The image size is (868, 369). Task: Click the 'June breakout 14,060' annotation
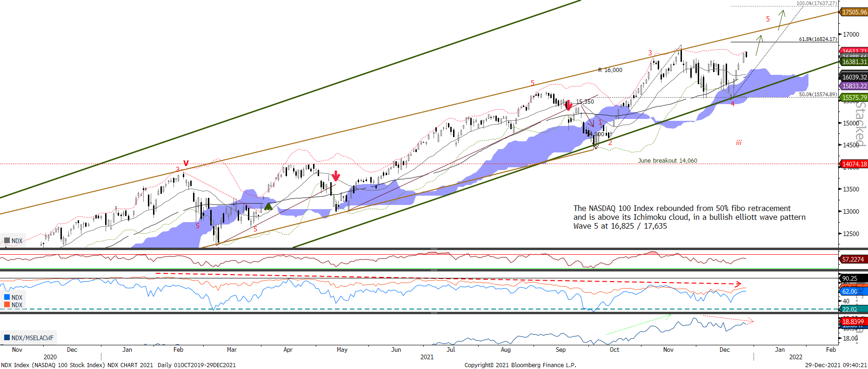pos(668,161)
